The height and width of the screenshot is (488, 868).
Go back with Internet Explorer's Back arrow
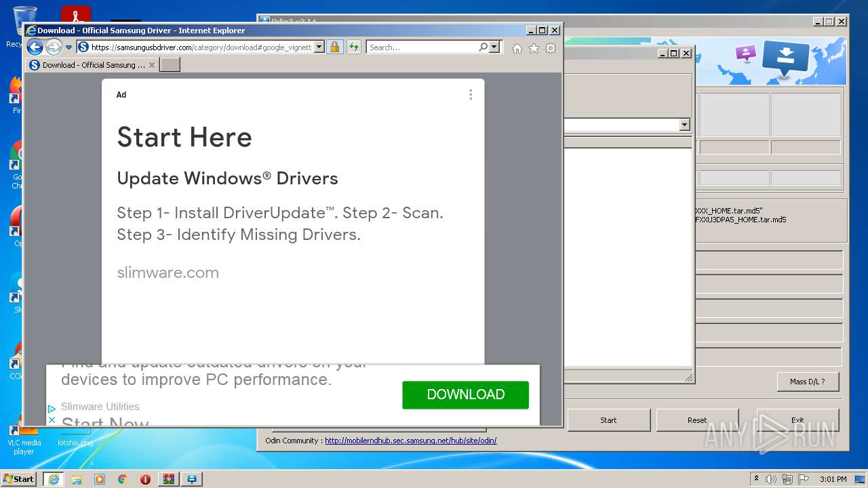(35, 47)
